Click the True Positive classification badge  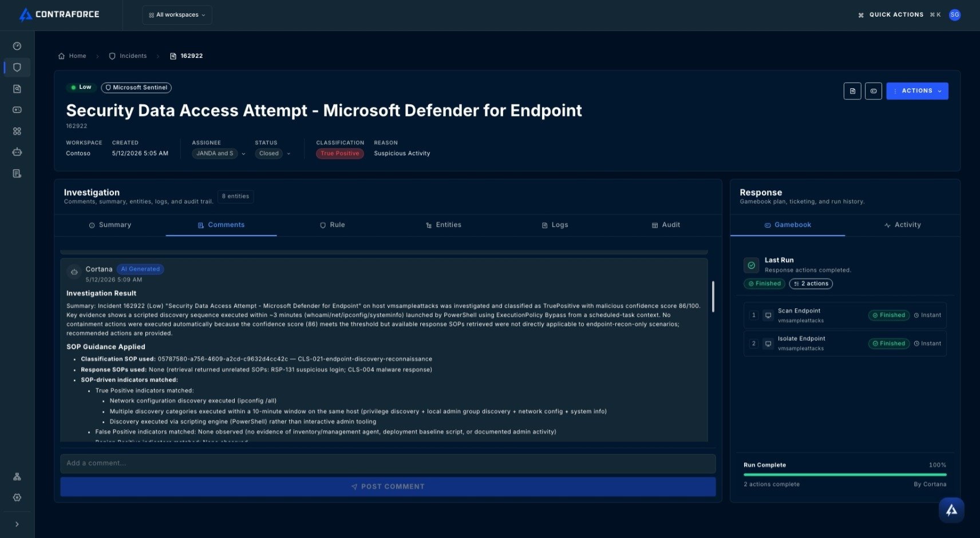(x=340, y=154)
